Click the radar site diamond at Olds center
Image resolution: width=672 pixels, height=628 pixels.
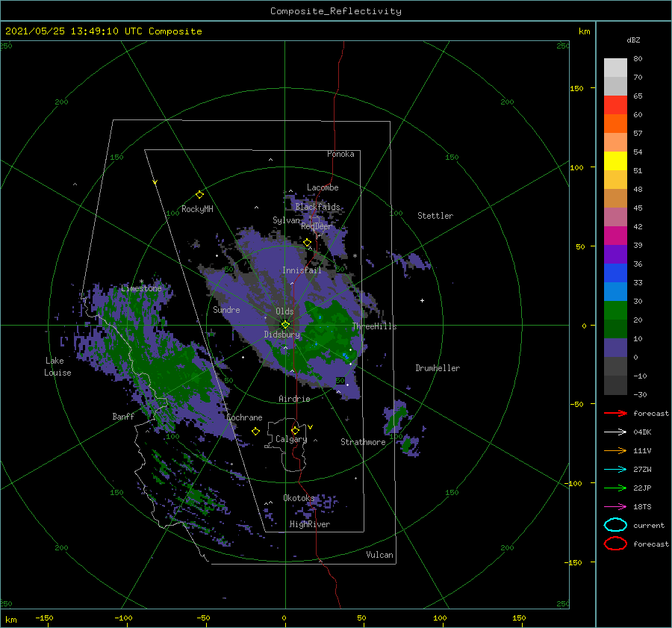click(x=285, y=325)
